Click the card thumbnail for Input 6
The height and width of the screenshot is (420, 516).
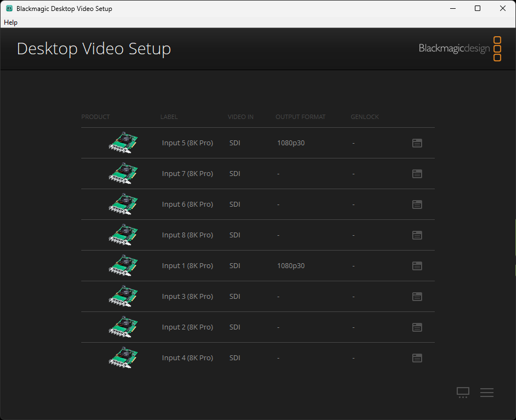pyautogui.click(x=124, y=204)
